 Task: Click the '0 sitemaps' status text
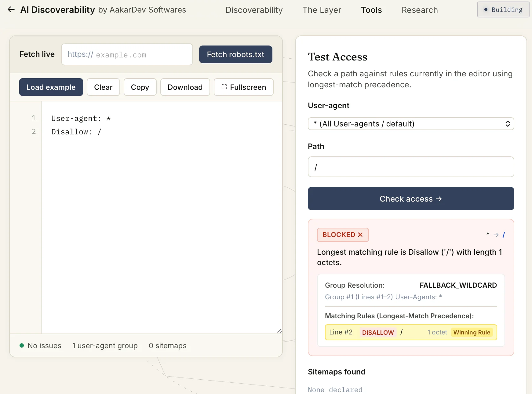click(x=167, y=345)
